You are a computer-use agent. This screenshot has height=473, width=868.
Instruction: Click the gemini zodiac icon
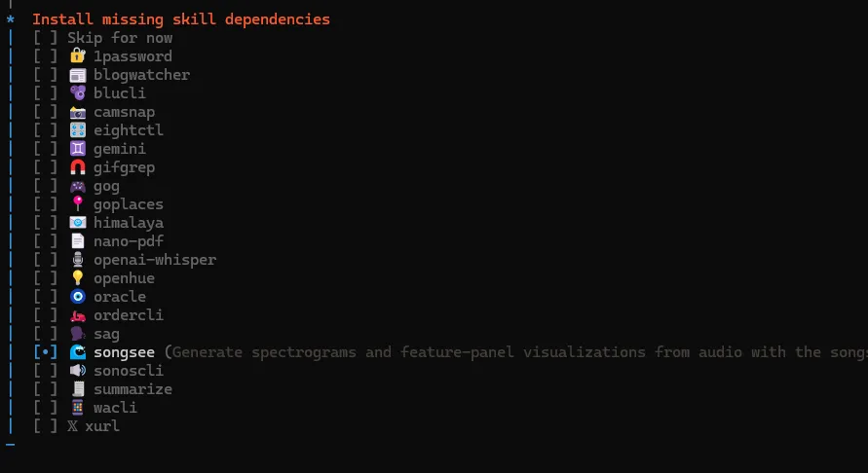pos(78,149)
